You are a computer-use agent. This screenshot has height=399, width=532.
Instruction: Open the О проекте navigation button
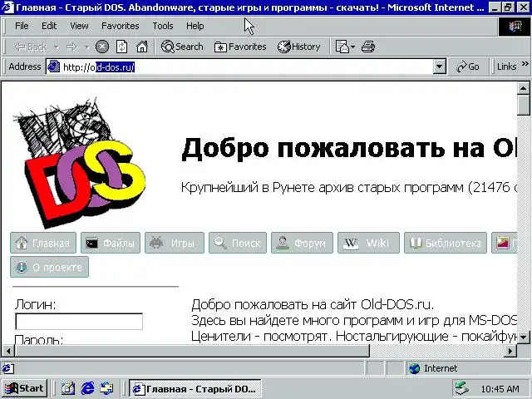pyautogui.click(x=50, y=267)
